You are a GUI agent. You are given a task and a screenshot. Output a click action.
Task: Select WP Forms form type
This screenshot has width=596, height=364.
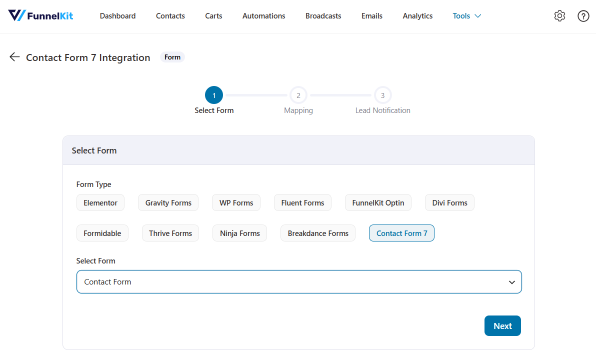tap(236, 202)
